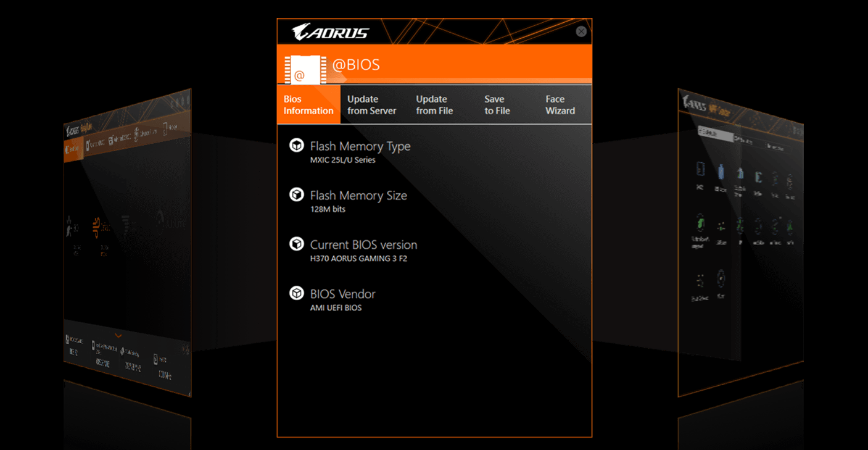This screenshot has height=450, width=868.
Task: Expand the orange down chevron in left window
Action: [x=118, y=336]
